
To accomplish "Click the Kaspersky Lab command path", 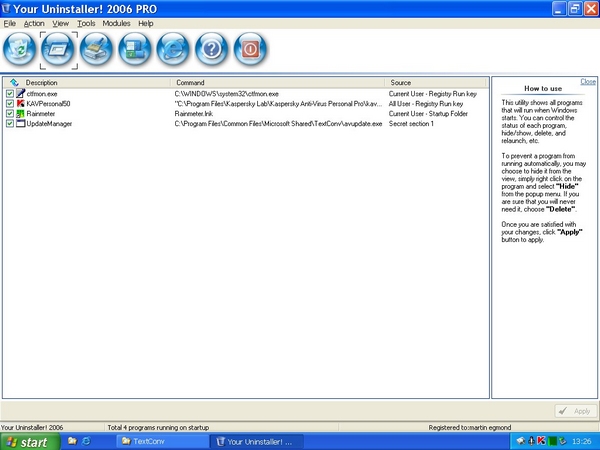I will 278,104.
